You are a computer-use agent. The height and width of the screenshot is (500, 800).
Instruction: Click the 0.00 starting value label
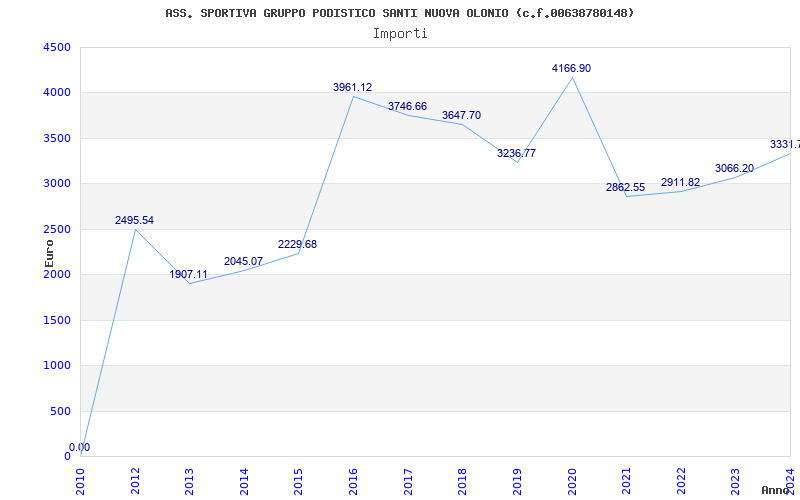tap(80, 447)
